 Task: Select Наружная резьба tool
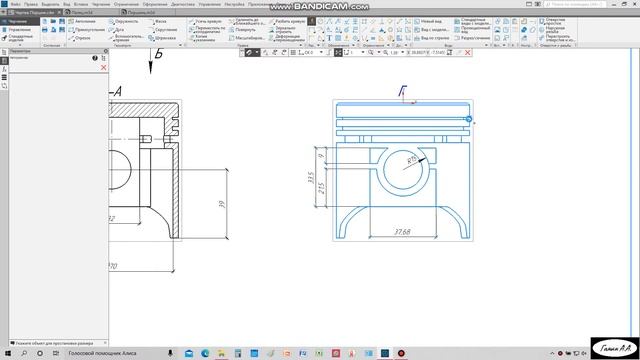click(551, 30)
